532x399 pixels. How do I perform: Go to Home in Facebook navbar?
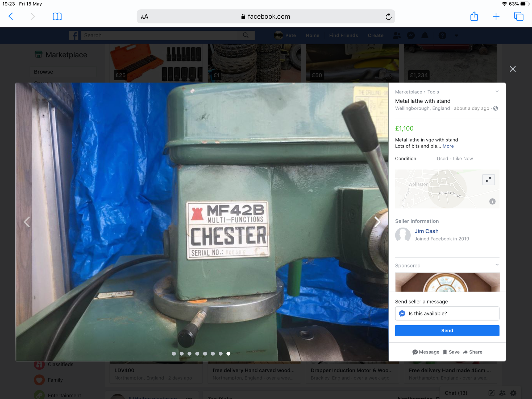click(x=312, y=35)
